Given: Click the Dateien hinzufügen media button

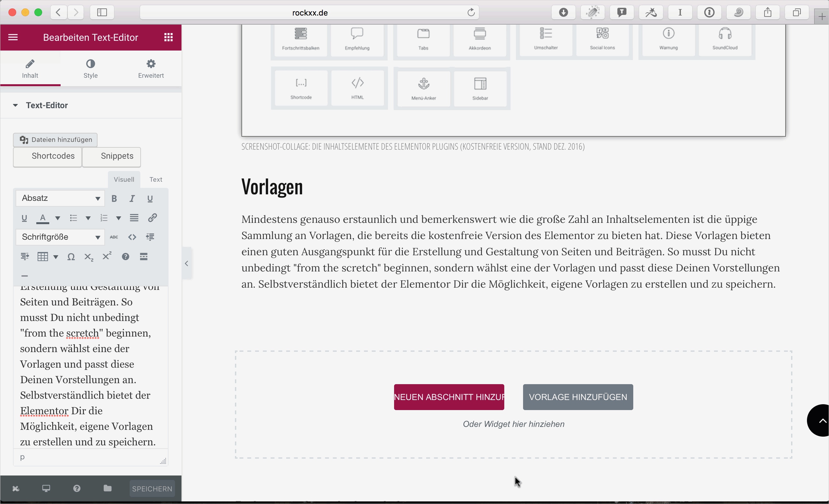Looking at the screenshot, I should click(55, 140).
